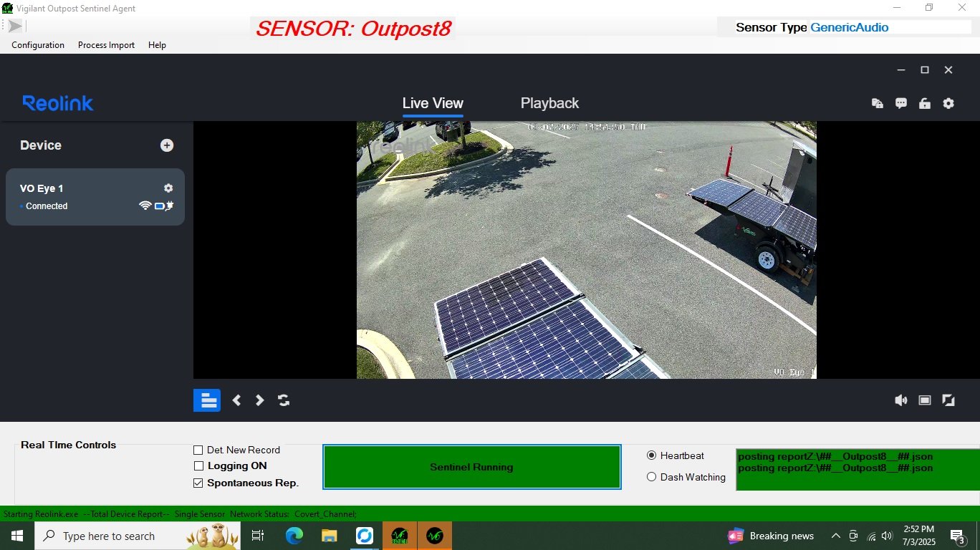
Task: Uncheck the Spontaneous Rep. checkbox
Action: click(198, 483)
